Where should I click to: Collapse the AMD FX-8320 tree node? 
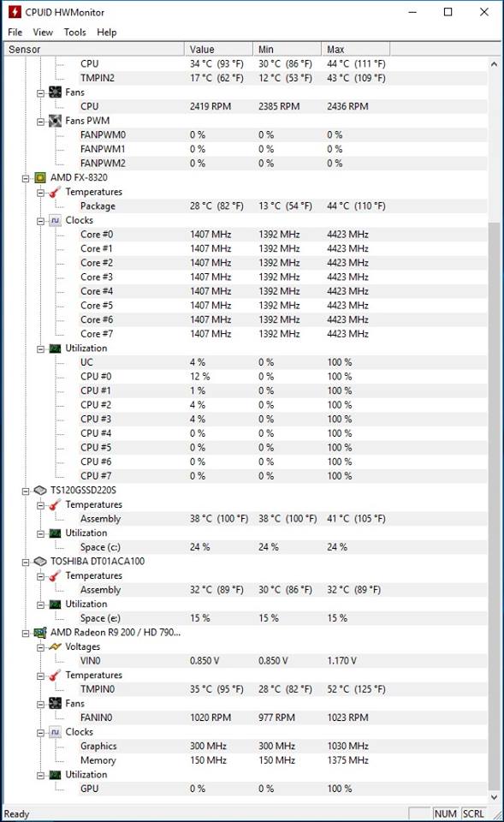click(x=26, y=178)
